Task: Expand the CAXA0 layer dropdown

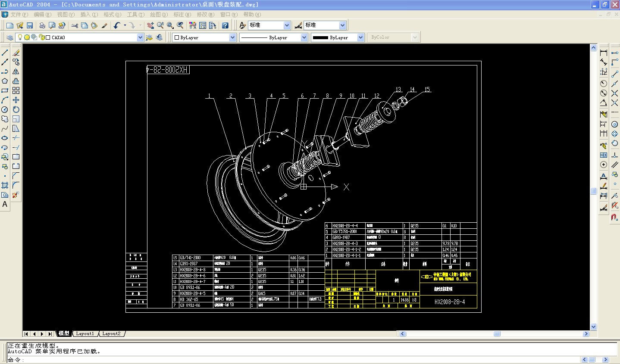Action: [x=140, y=37]
